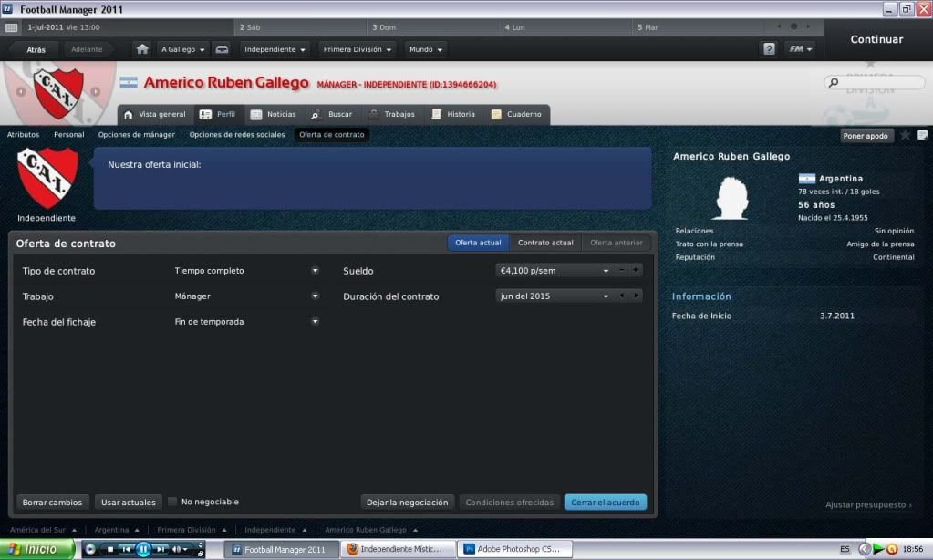Decrease salary with the minus button

(622, 270)
